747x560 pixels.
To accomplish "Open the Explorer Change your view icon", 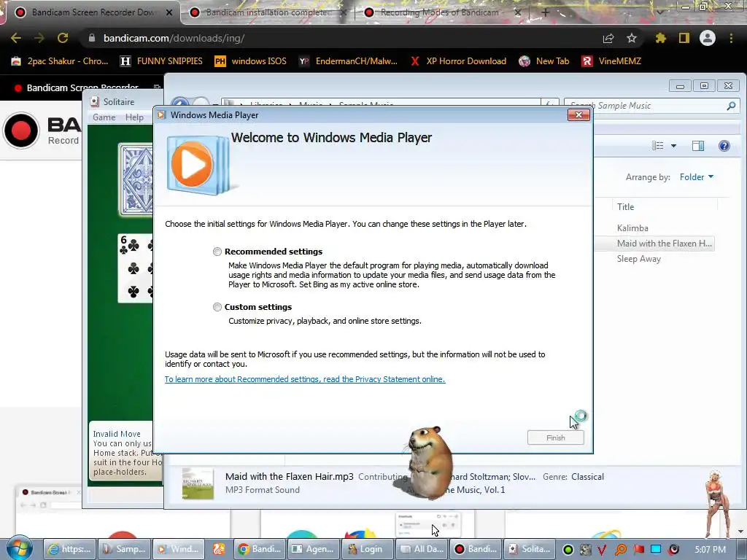I will tap(657, 146).
